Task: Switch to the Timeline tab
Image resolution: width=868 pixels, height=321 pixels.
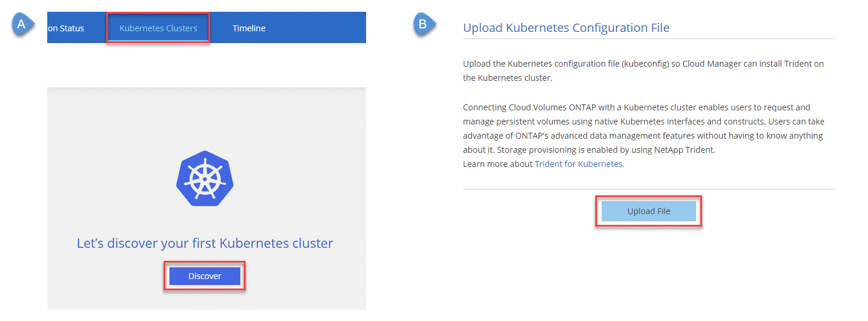Action: (249, 28)
